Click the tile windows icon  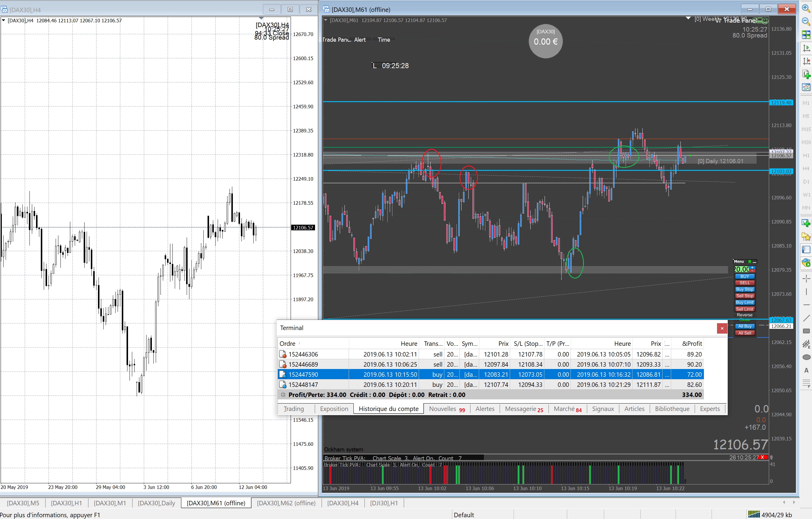(806, 35)
